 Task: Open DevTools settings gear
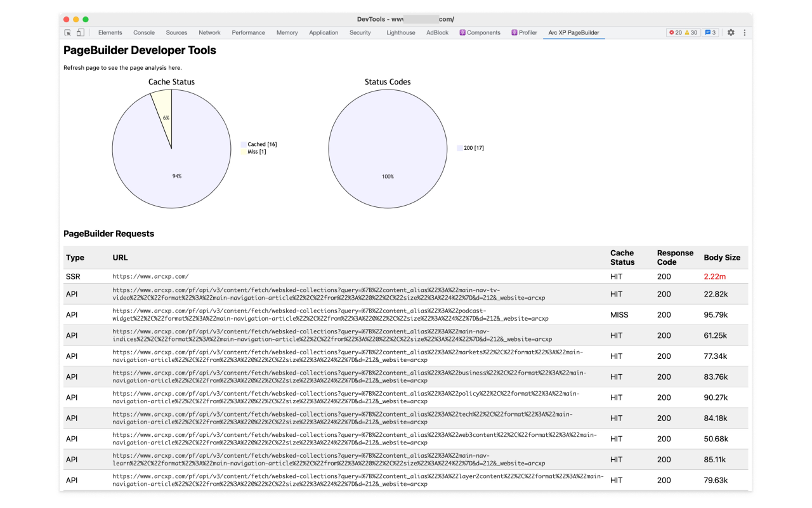point(731,32)
